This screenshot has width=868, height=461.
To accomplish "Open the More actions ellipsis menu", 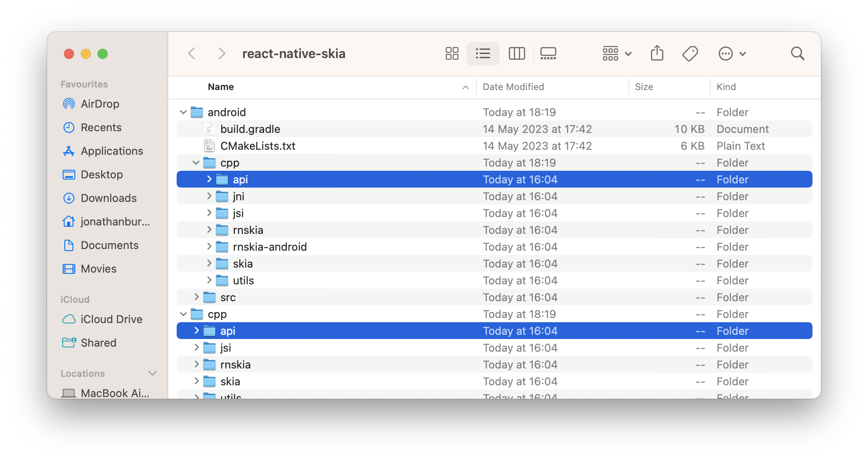I will pos(732,53).
